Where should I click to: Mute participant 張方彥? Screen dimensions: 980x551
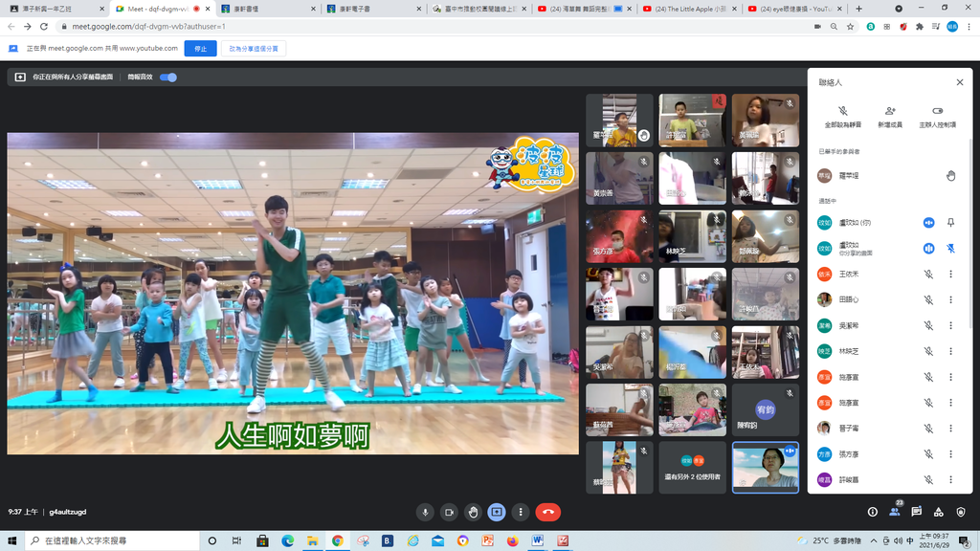[928, 454]
